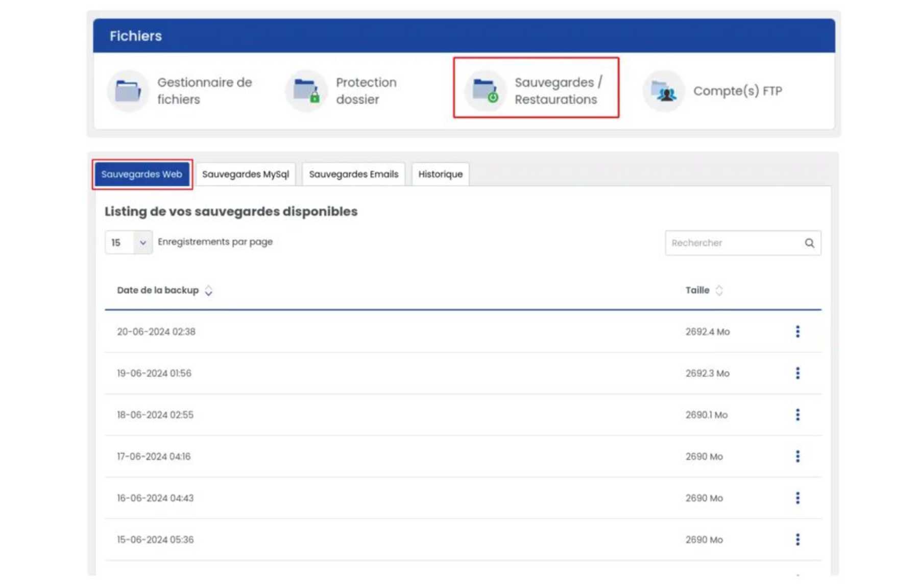Sort by Taille column arrows

719,290
